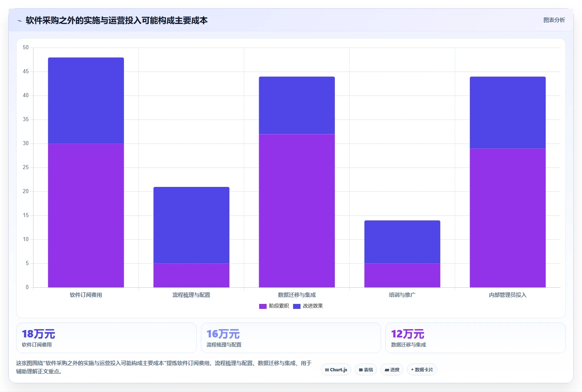This screenshot has width=582, height=392.
Task: Select the Chart.js tag chip
Action: (x=336, y=370)
